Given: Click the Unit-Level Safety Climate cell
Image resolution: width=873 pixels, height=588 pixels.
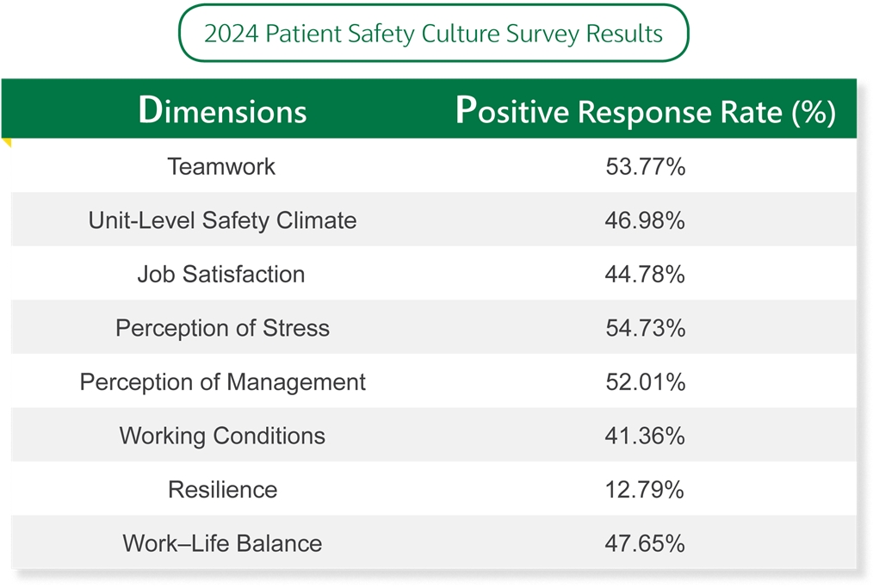Looking at the screenshot, I should pos(222,220).
